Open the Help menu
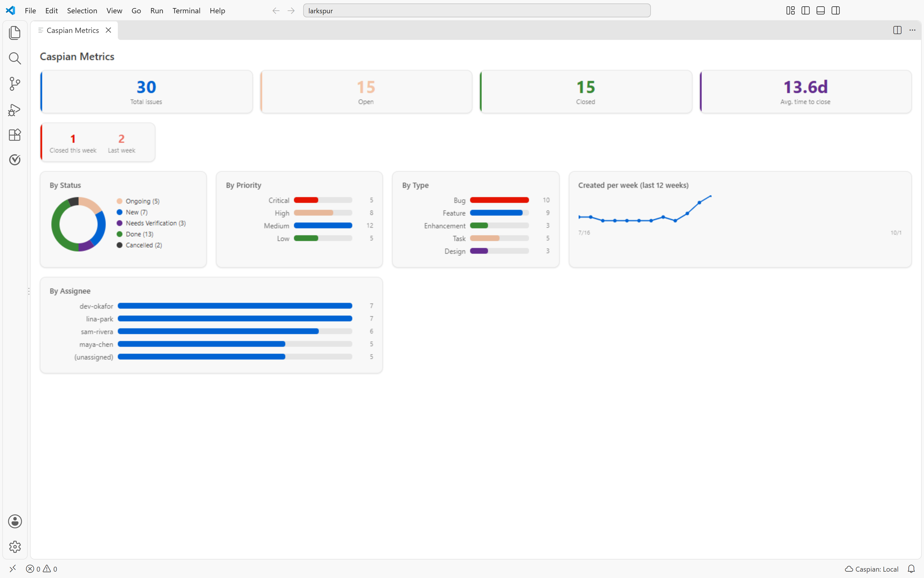Image resolution: width=924 pixels, height=578 pixels. (x=217, y=11)
